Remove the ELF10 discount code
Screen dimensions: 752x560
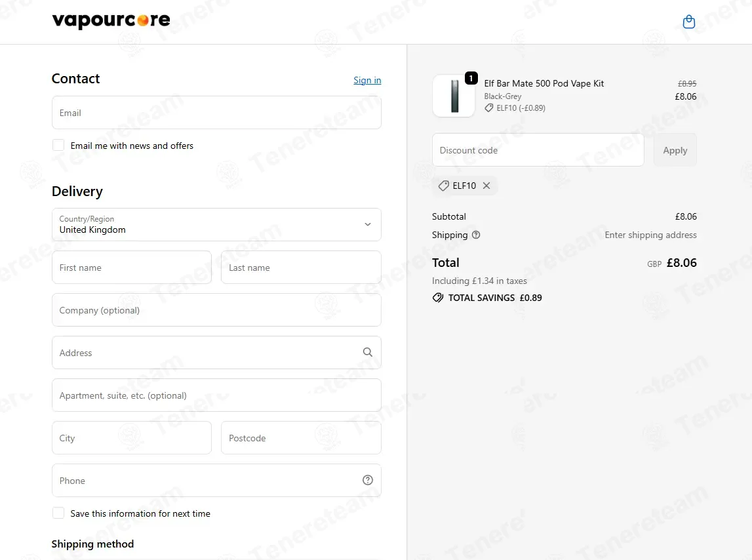click(486, 186)
